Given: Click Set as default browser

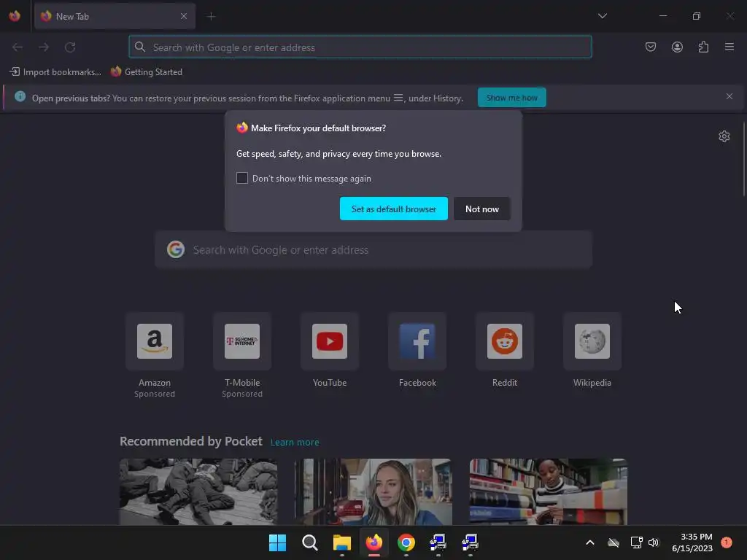Looking at the screenshot, I should [393, 209].
